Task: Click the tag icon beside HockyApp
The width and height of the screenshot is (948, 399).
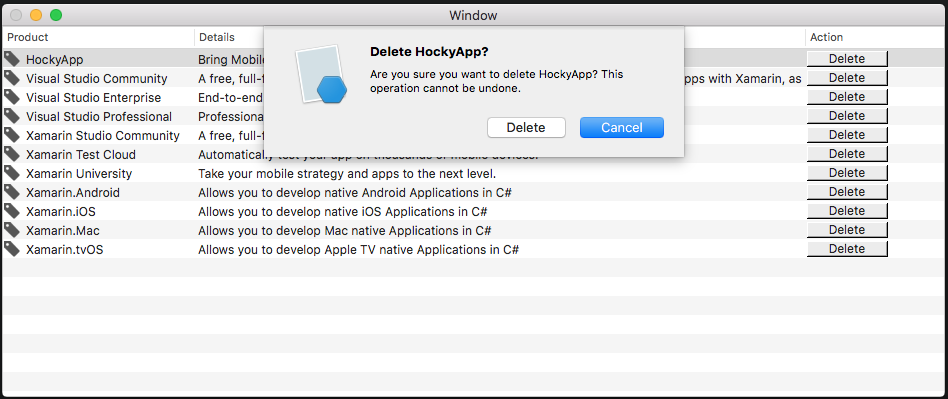Action: point(12,59)
